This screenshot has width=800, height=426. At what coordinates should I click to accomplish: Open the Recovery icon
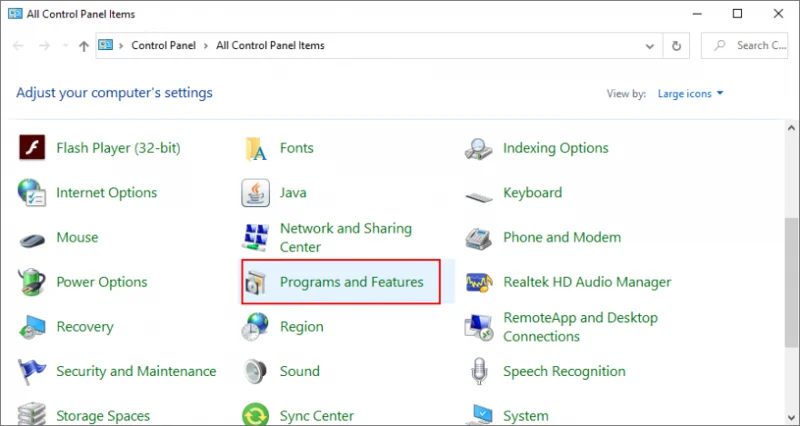pyautogui.click(x=32, y=327)
